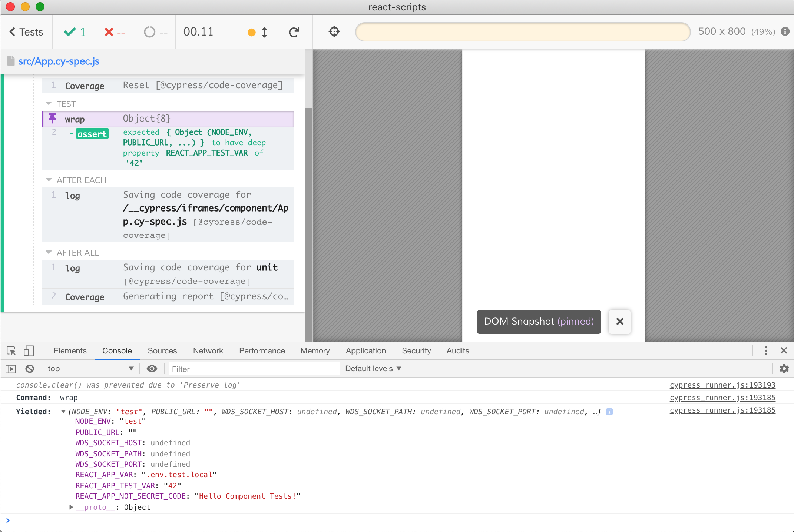
Task: Select the wrap Object{8} command
Action: (x=168, y=119)
